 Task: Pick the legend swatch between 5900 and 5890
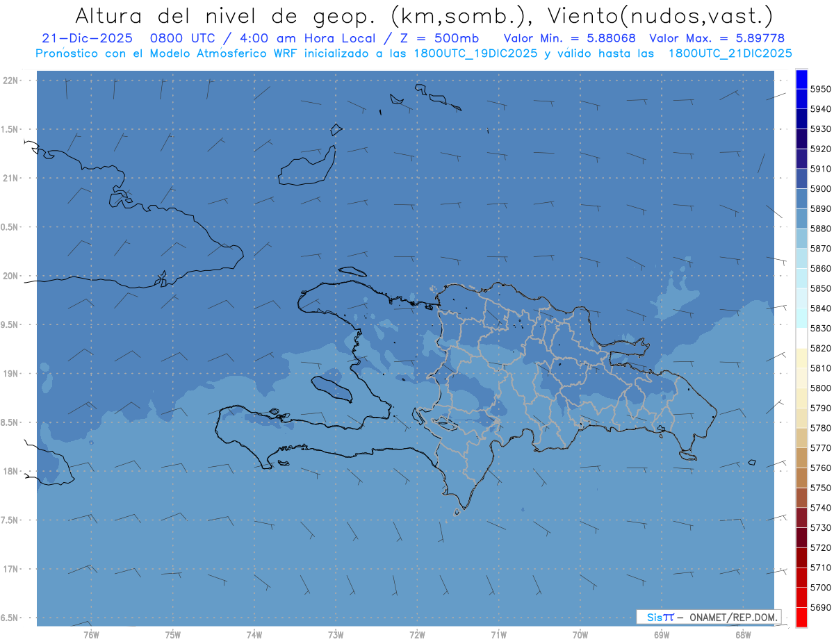click(x=801, y=199)
